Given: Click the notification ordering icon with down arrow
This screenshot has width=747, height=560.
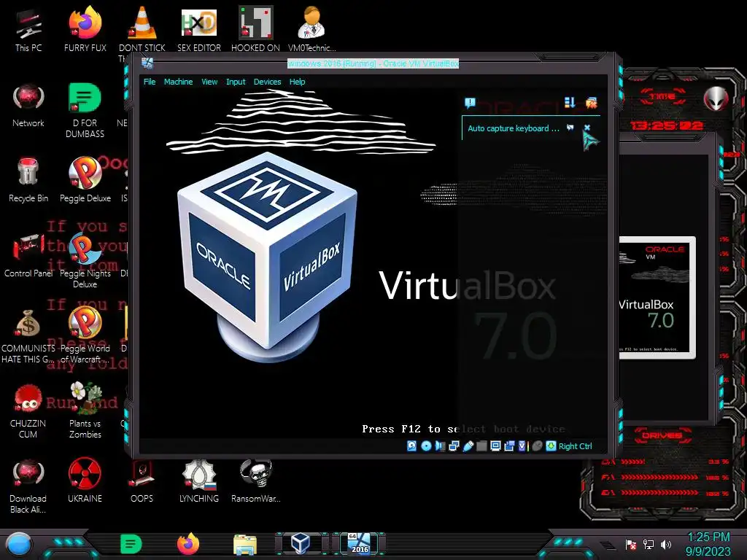Looking at the screenshot, I should point(570,103).
